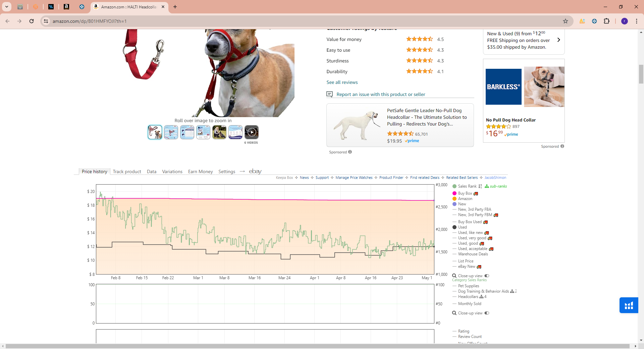
Task: Toggle the Buy Box series swatch
Action: coord(454,193)
